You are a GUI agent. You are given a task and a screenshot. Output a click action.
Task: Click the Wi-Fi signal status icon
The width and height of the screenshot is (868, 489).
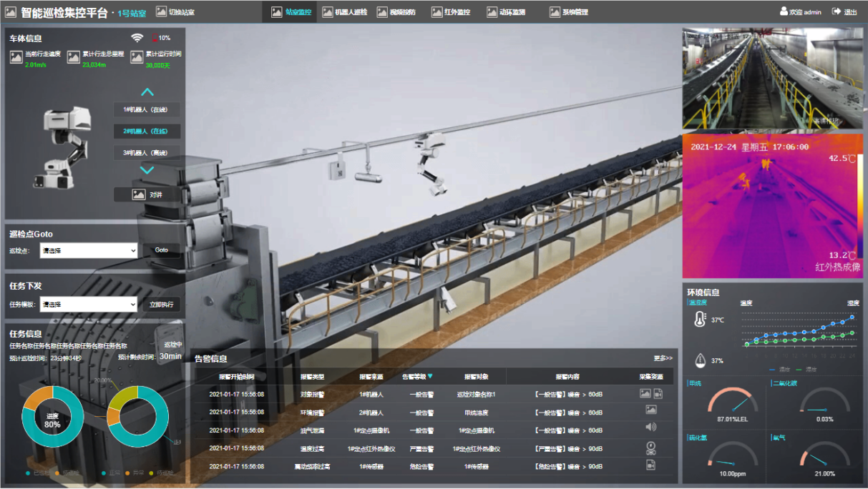pyautogui.click(x=137, y=38)
